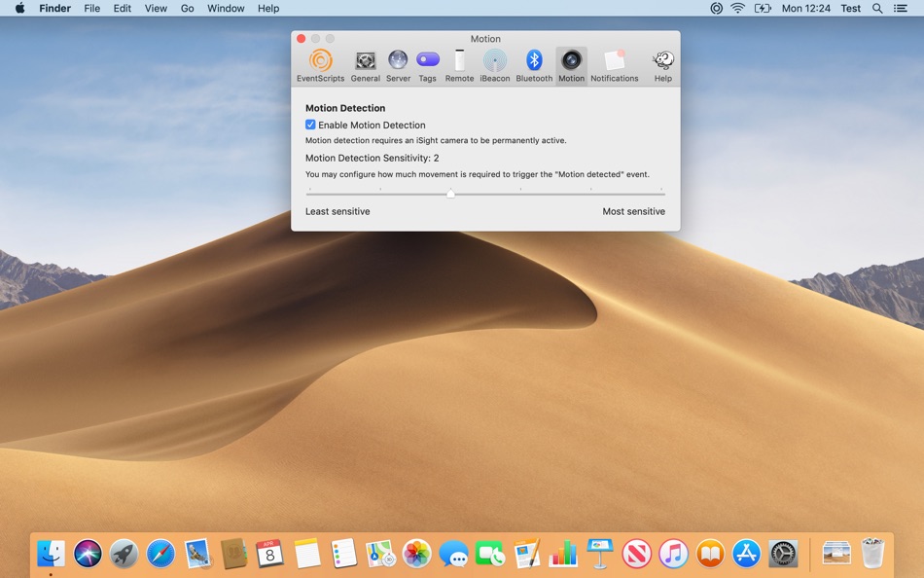Open Spotlight search magnifier
The width and height of the screenshot is (924, 578).
[877, 8]
